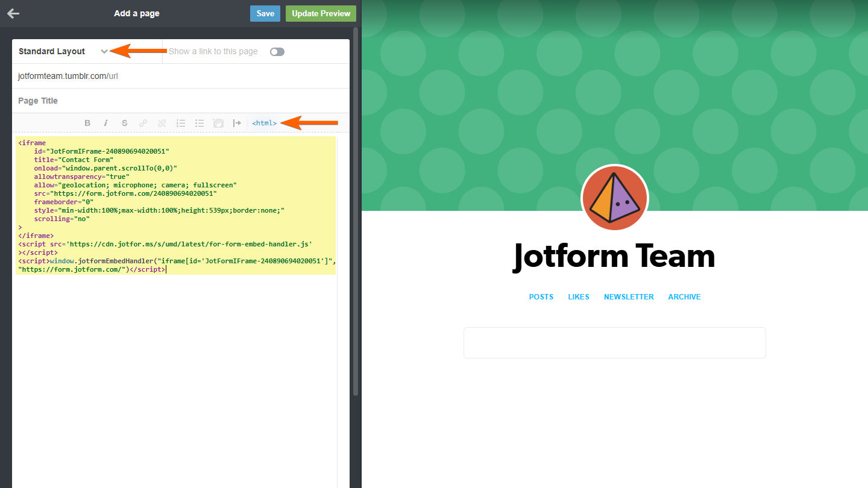Click the style="min-width:100%…" code line

159,210
